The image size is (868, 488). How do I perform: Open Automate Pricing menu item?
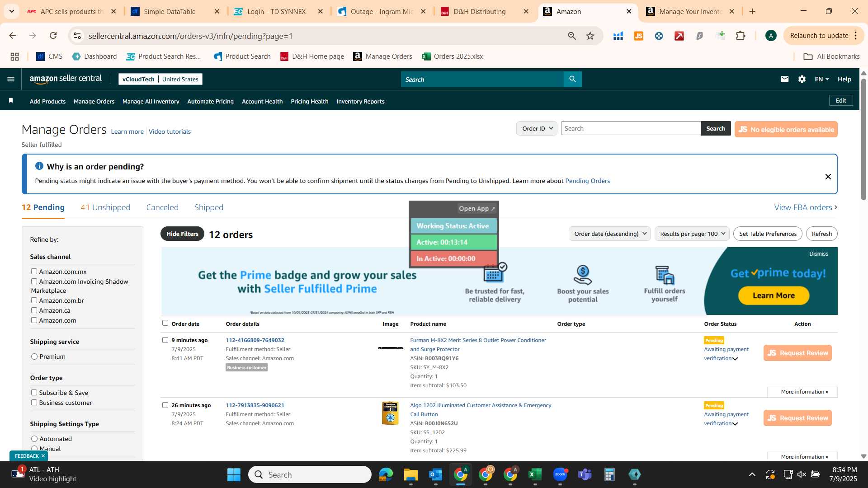[210, 101]
